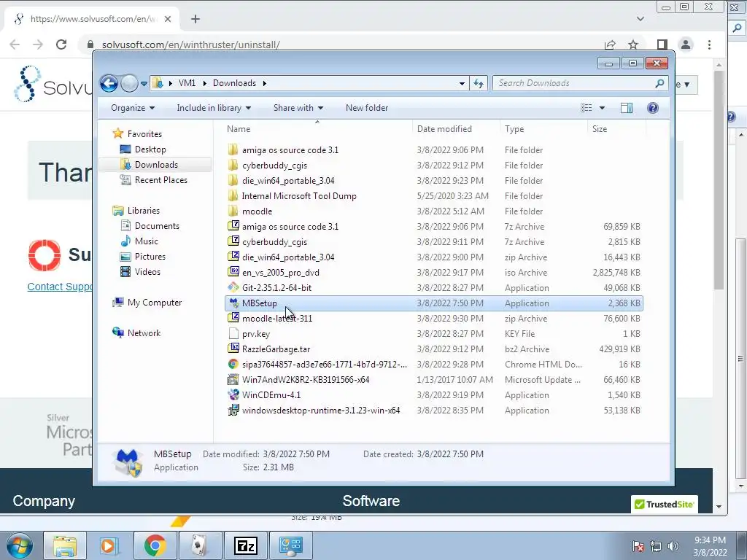The width and height of the screenshot is (747, 560).
Task: Click the Explorer Forward arrow button
Action: click(129, 83)
